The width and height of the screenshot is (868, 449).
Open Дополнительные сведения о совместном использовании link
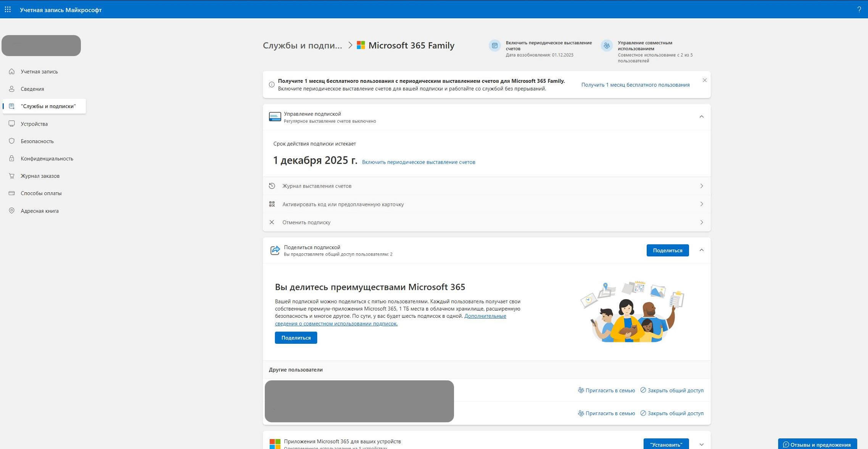390,320
